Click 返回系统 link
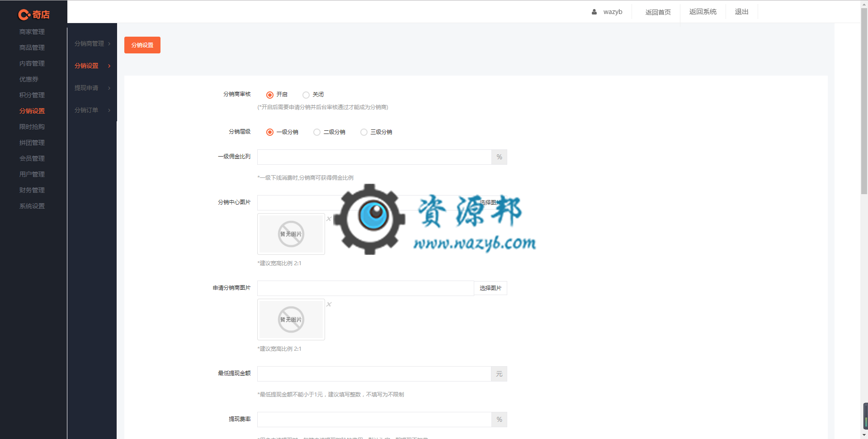Screen dimensions: 868x439 (x=703, y=12)
